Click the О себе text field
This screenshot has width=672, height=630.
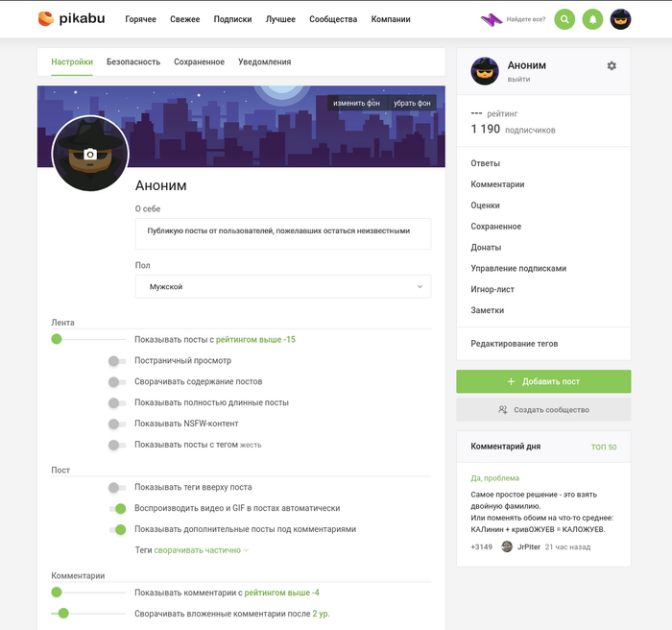tap(283, 233)
